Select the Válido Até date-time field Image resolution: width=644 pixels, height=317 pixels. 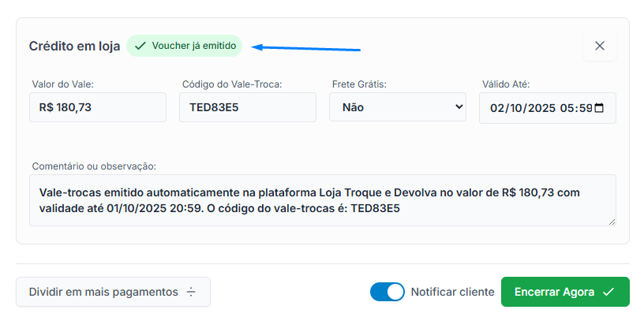coord(548,108)
